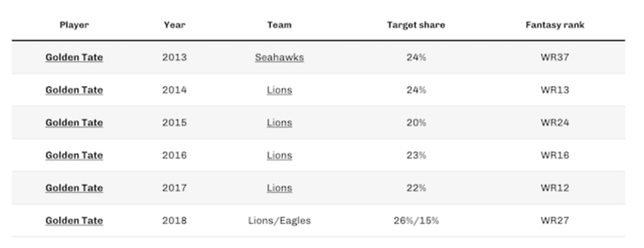Click the Seahawks team link
This screenshot has width=644, height=248.
coord(279,57)
